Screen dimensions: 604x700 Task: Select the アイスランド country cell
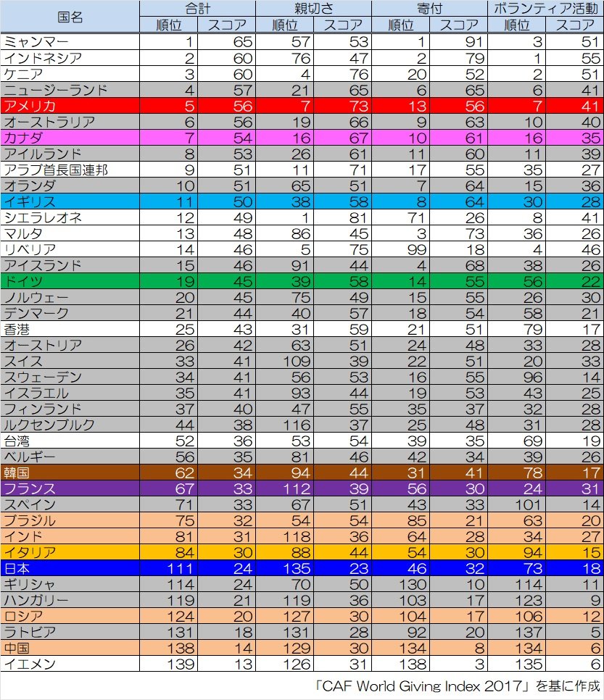pos(70,266)
